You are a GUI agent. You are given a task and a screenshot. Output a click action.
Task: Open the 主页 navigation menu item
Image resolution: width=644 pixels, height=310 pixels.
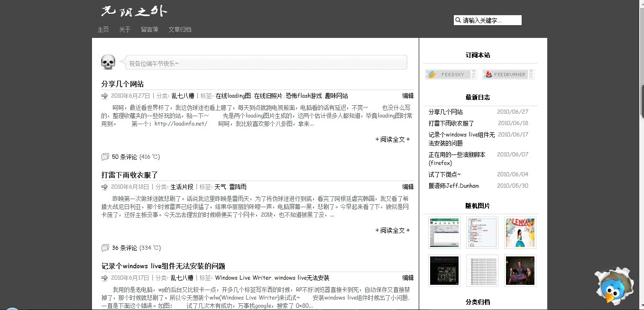(103, 29)
